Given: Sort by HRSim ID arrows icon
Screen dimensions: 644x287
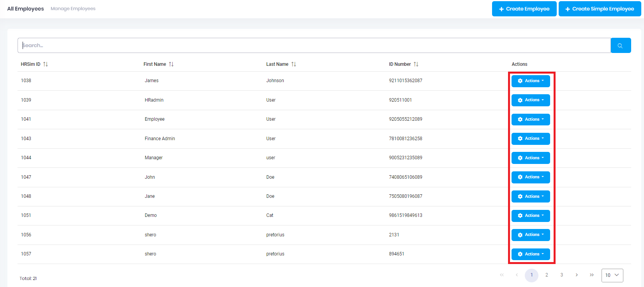Looking at the screenshot, I should tap(46, 64).
